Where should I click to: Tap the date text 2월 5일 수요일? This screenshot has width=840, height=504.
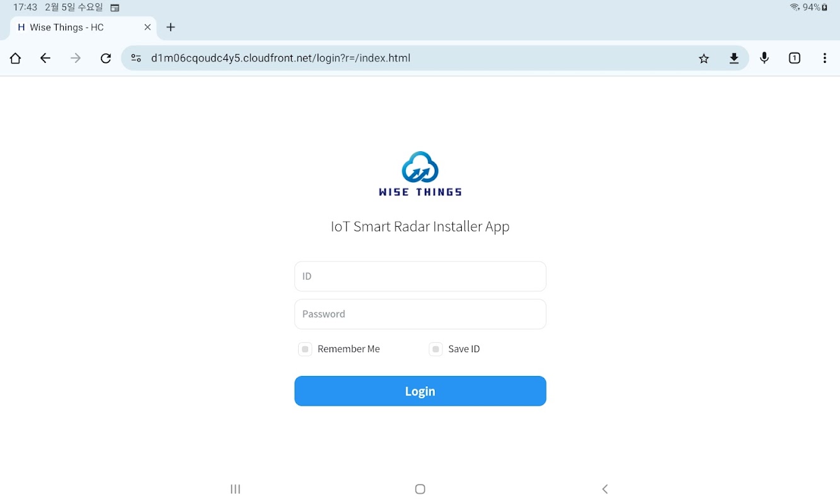(74, 8)
